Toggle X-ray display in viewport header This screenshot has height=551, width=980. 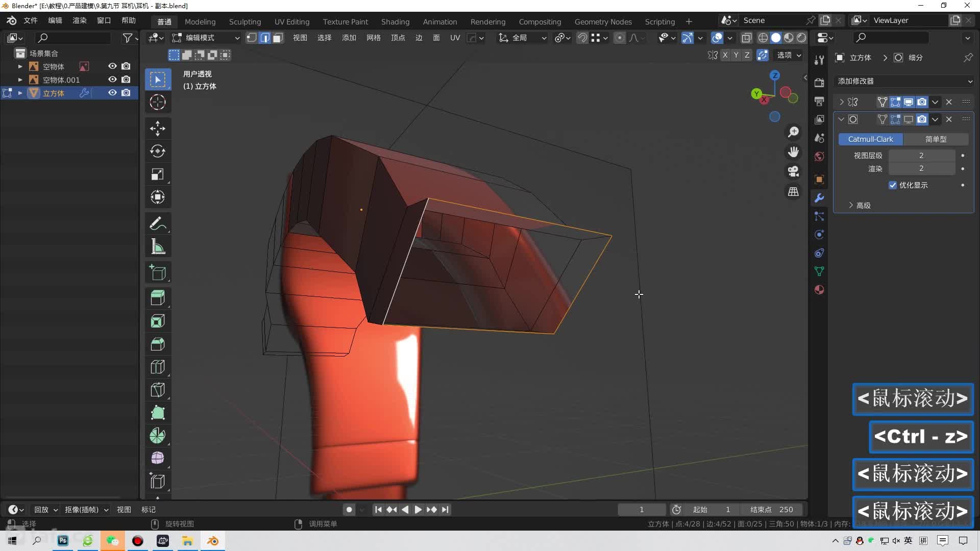tap(746, 38)
